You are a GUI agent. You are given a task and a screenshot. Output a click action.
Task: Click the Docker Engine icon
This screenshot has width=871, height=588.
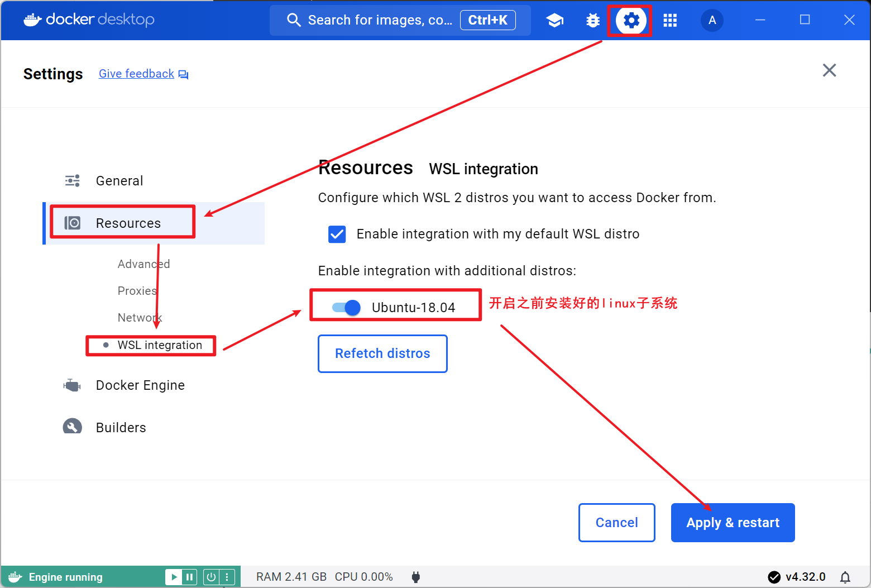point(72,385)
